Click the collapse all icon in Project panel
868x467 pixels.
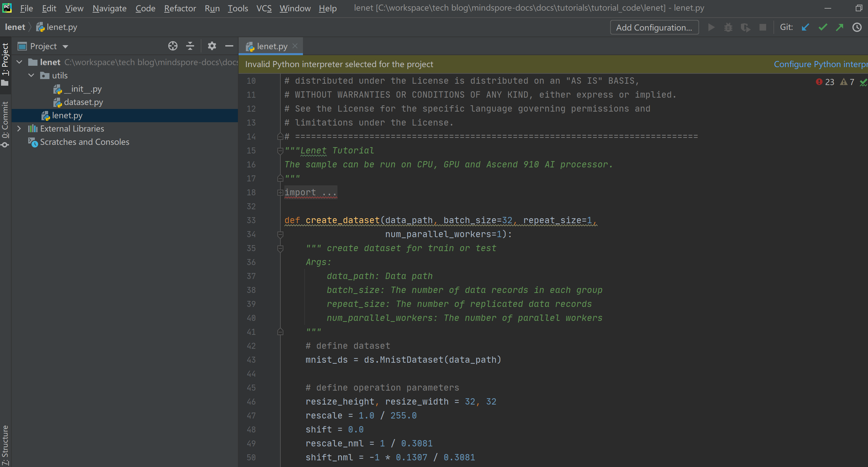[190, 46]
